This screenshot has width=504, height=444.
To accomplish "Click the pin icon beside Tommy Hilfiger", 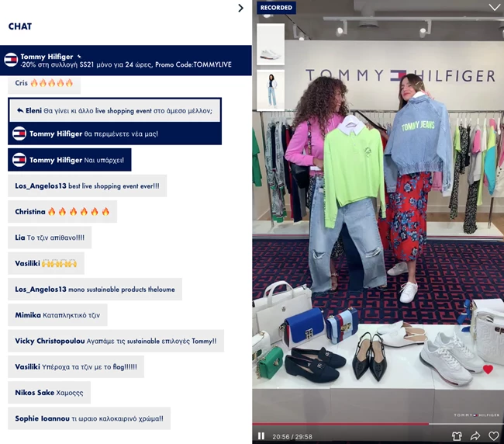I will [x=79, y=57].
